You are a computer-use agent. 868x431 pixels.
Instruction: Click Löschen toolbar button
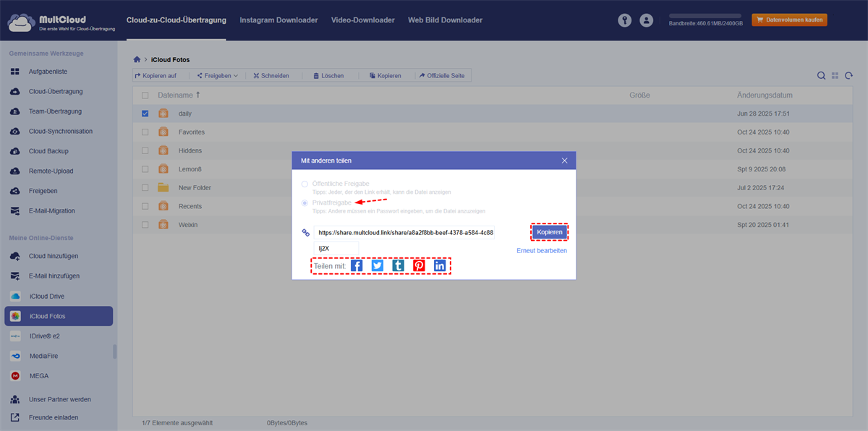(x=328, y=75)
